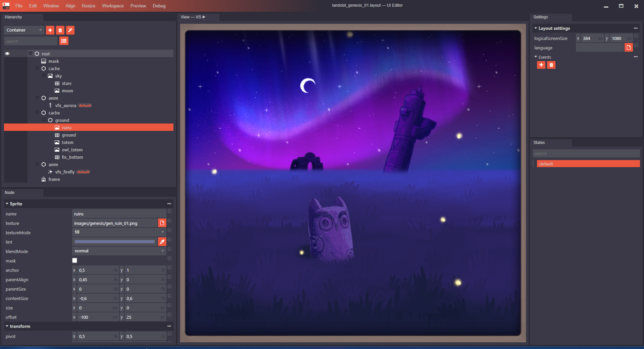Image resolution: width=644 pixels, height=349 pixels.
Task: Select the default state in States panel
Action: click(588, 164)
